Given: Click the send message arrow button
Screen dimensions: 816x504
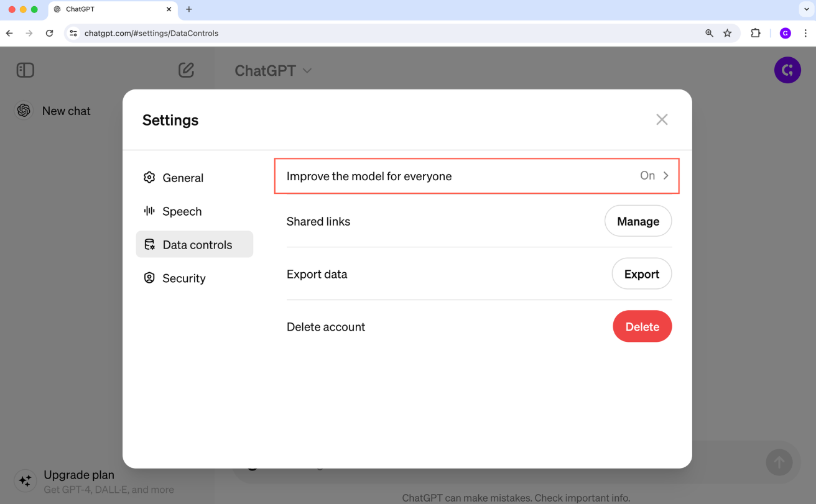Looking at the screenshot, I should pyautogui.click(x=779, y=462).
